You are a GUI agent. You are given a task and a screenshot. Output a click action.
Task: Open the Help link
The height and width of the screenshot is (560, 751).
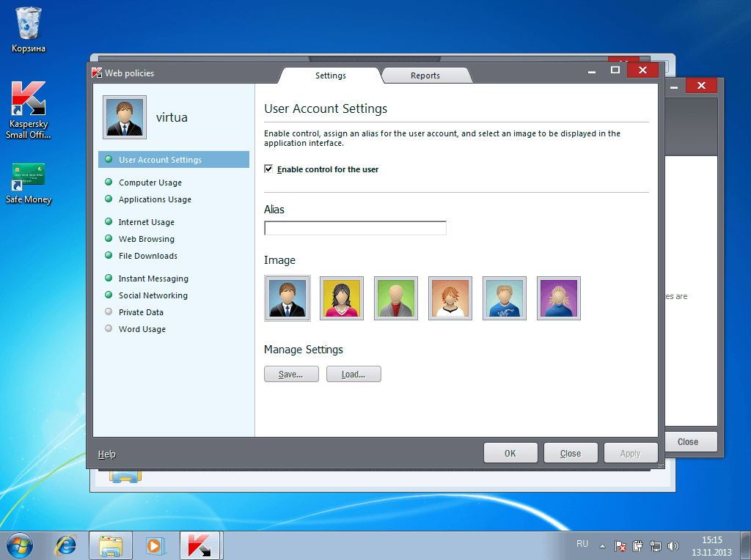pos(107,454)
